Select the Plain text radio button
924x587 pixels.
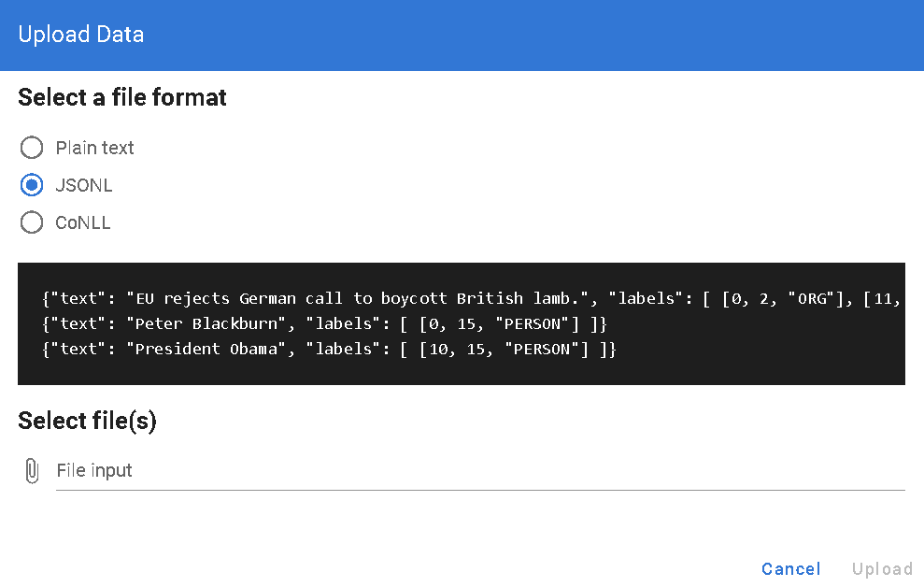pos(32,148)
